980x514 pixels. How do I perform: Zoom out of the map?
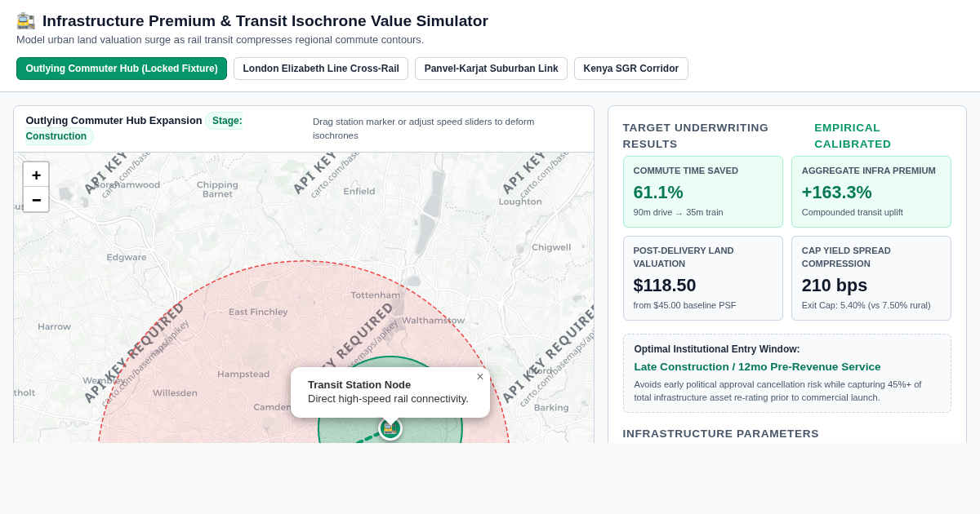[36, 200]
